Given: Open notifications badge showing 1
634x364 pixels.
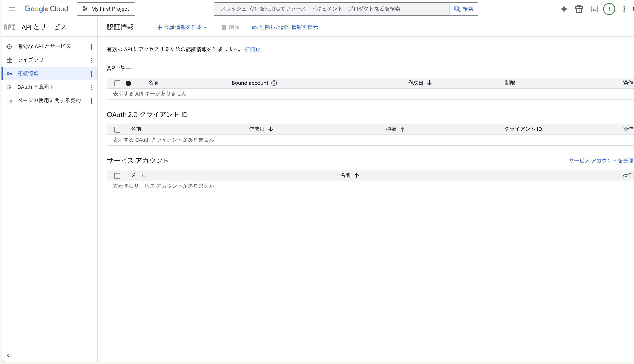Looking at the screenshot, I should tap(609, 9).
